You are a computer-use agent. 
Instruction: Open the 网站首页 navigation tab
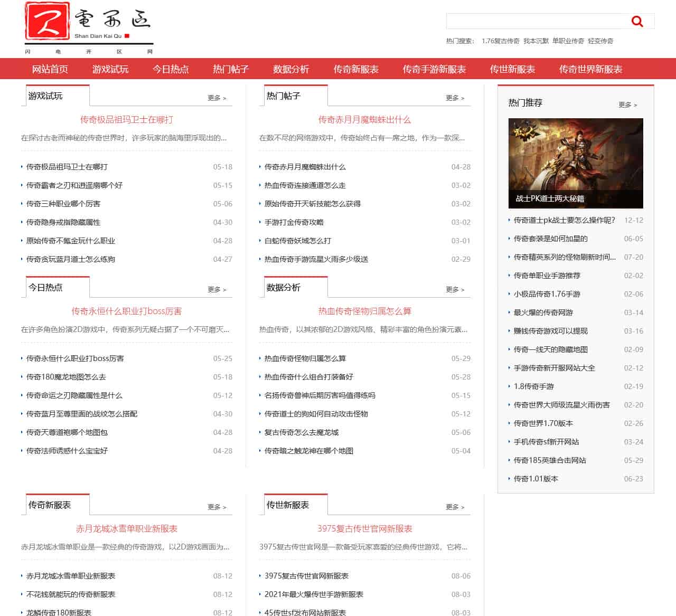50,69
